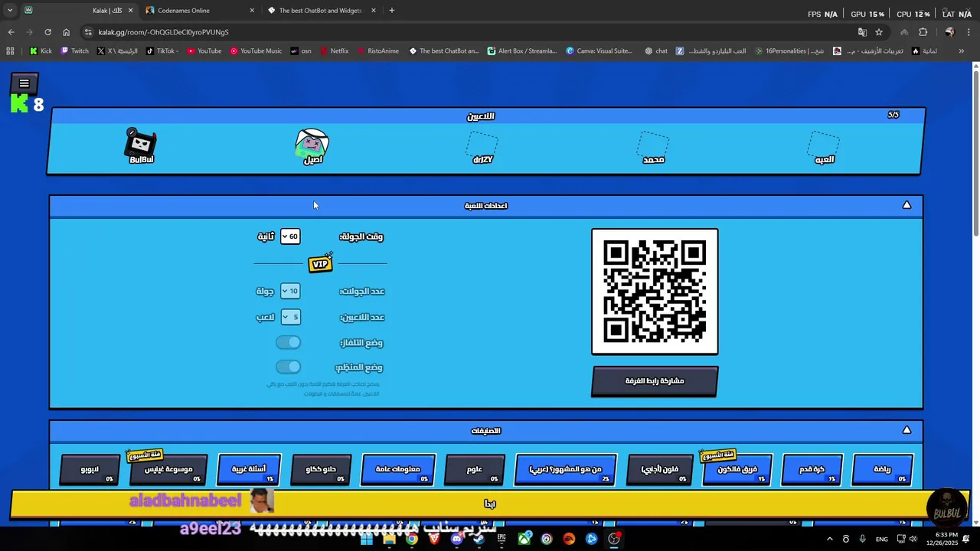The width and height of the screenshot is (980, 551).
Task: Open the system volume control
Action: [x=913, y=540]
